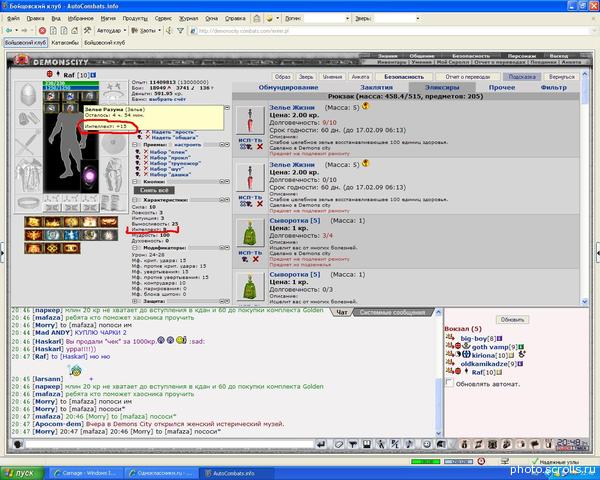
Task: Open the Логин dropdown field
Action: point(326,18)
